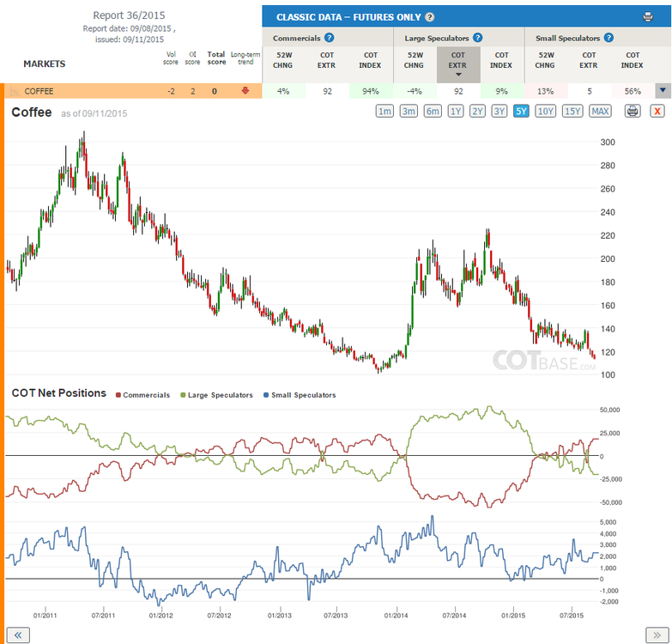
Task: Select the COFFEE market row name
Action: pyautogui.click(x=39, y=91)
